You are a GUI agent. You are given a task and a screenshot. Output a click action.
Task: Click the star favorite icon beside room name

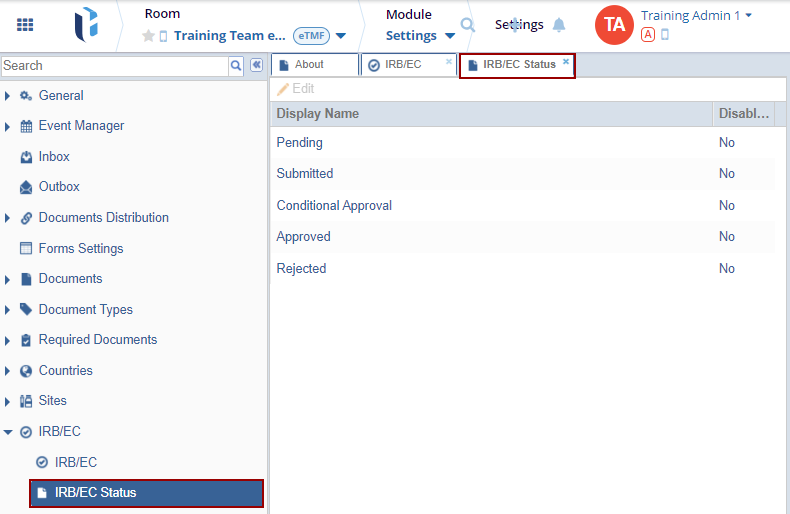tap(148, 36)
